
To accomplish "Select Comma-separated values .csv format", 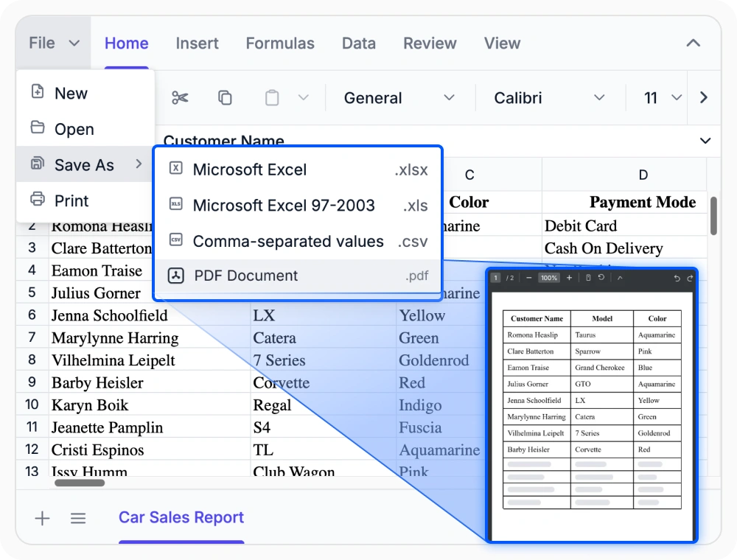I will [298, 241].
